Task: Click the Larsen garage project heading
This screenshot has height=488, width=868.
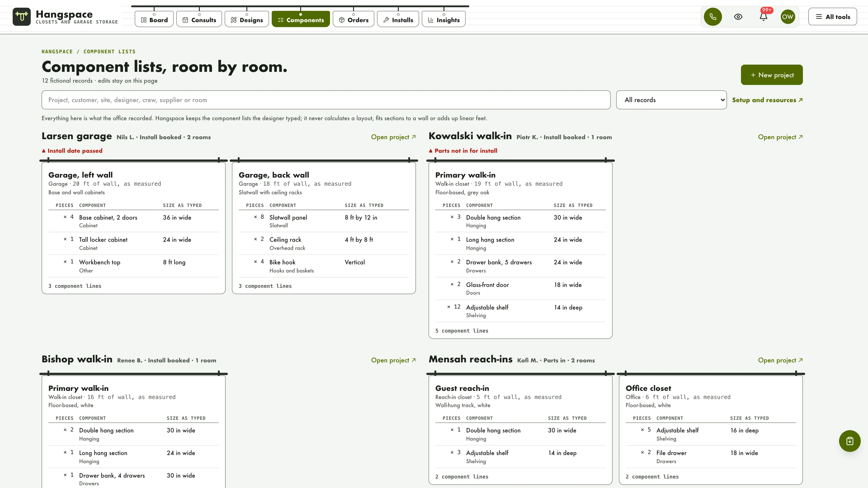Action: [76, 136]
